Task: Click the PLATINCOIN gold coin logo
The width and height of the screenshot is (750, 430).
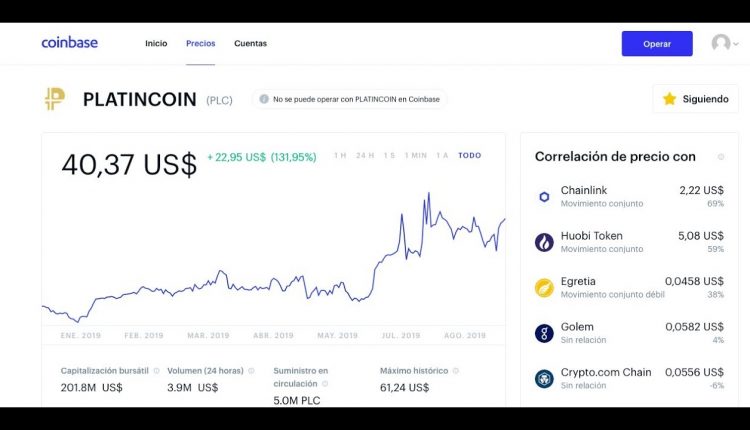Action: pyautogui.click(x=55, y=99)
